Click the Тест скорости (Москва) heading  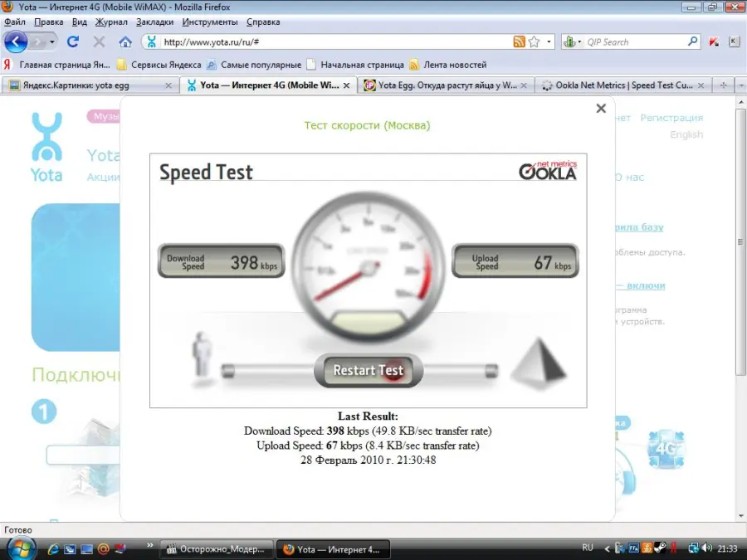click(x=368, y=125)
